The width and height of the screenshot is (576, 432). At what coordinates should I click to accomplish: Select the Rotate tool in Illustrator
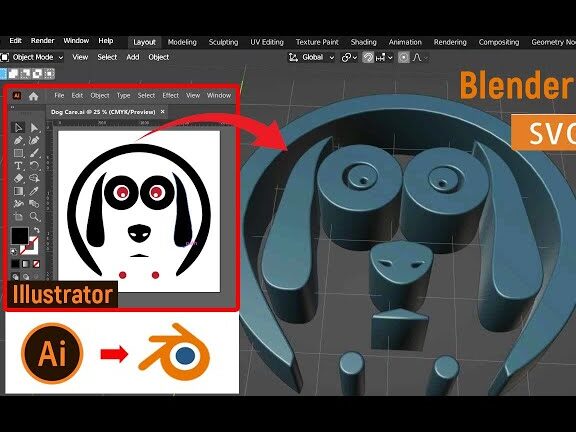pyautogui.click(x=34, y=166)
